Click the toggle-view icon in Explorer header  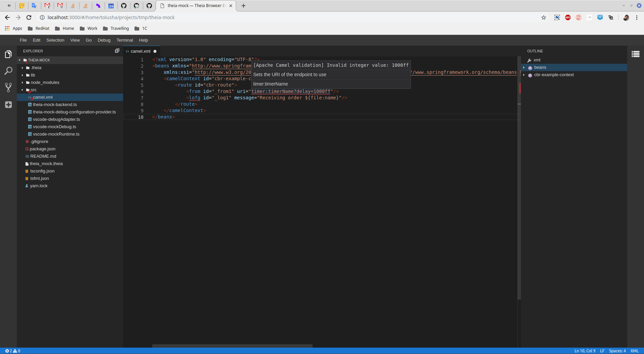tap(117, 51)
